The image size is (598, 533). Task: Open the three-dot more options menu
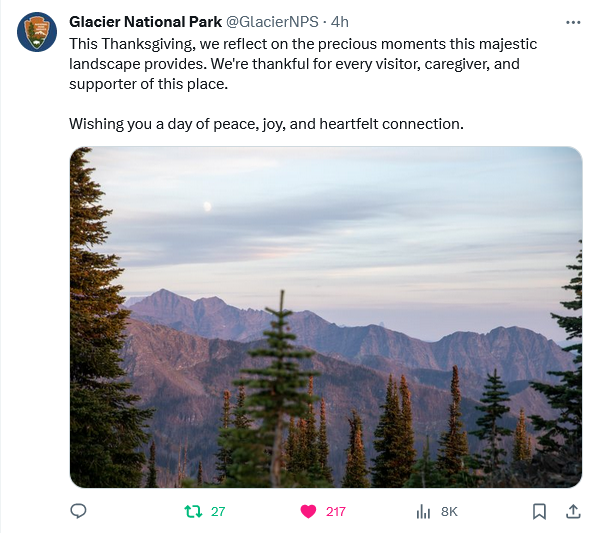573,22
